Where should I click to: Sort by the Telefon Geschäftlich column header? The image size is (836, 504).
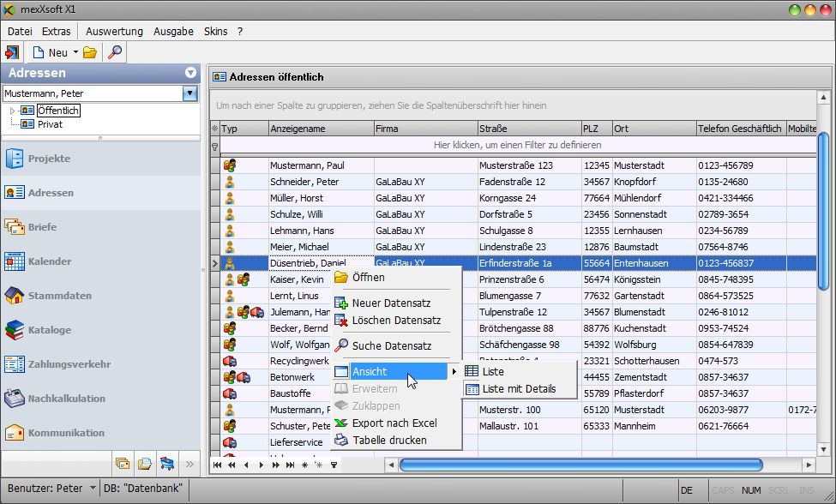(x=741, y=129)
